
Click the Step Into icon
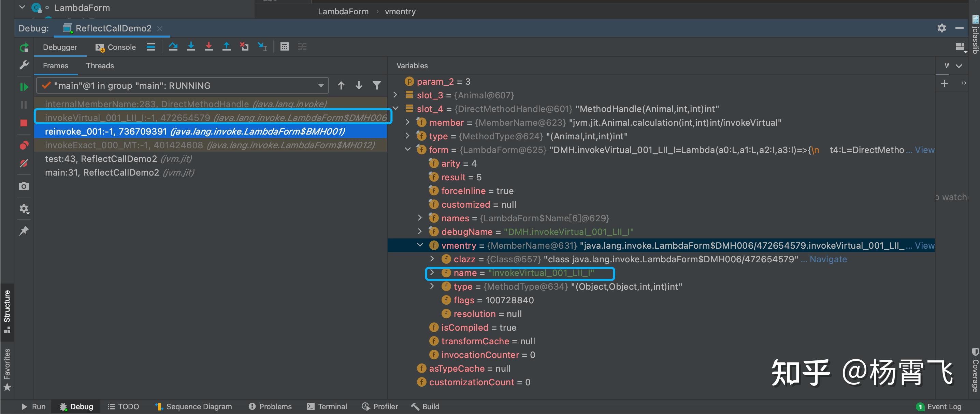(x=191, y=47)
